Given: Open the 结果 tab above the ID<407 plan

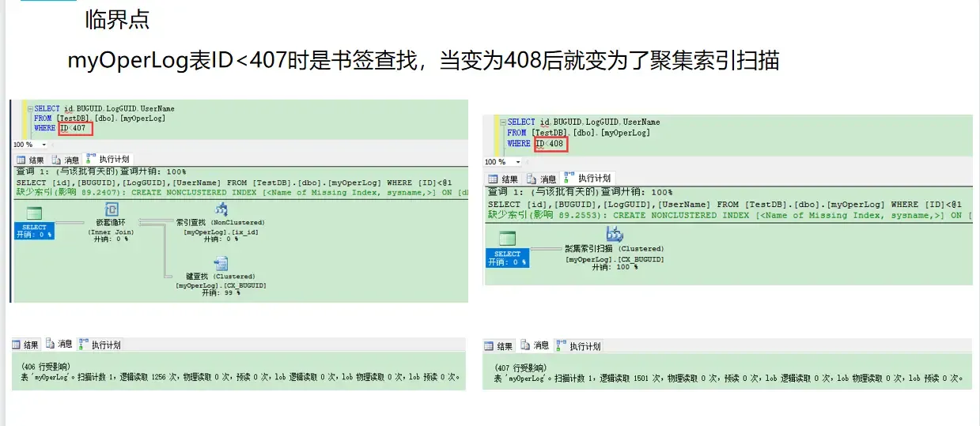Looking at the screenshot, I should (x=30, y=160).
